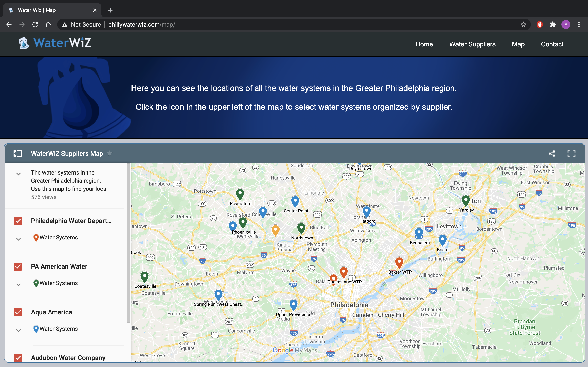Screen dimensions: 588x367
Task: Open the map in fullscreen view
Action: [571, 153]
